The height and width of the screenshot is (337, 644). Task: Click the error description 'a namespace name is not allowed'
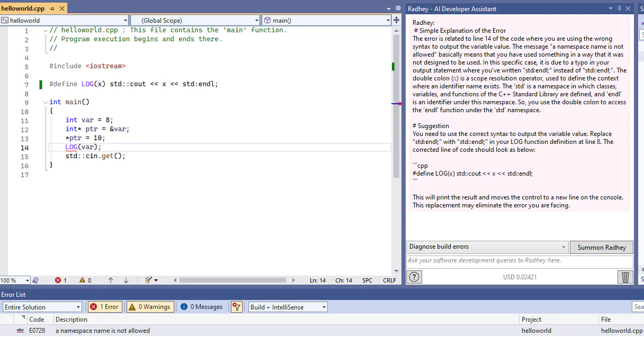click(103, 331)
